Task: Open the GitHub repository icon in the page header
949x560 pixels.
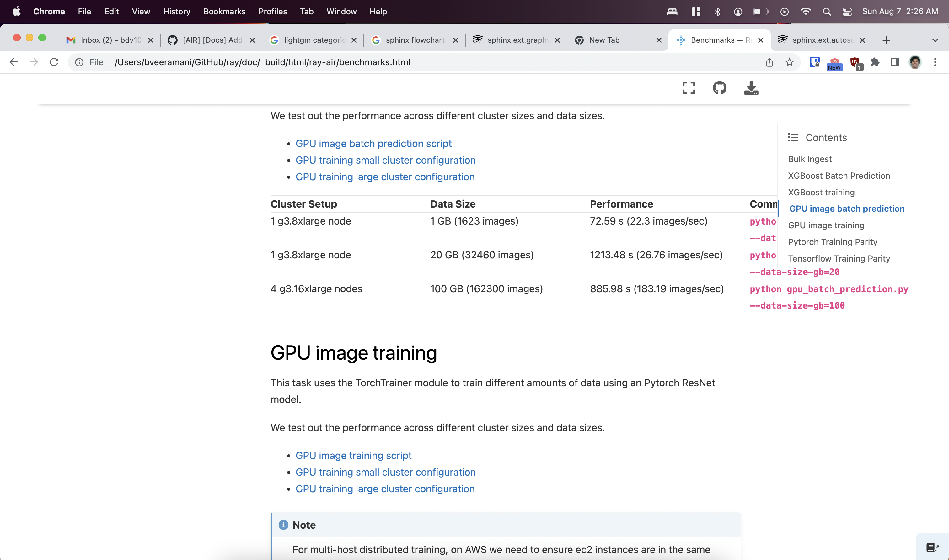Action: tap(719, 88)
